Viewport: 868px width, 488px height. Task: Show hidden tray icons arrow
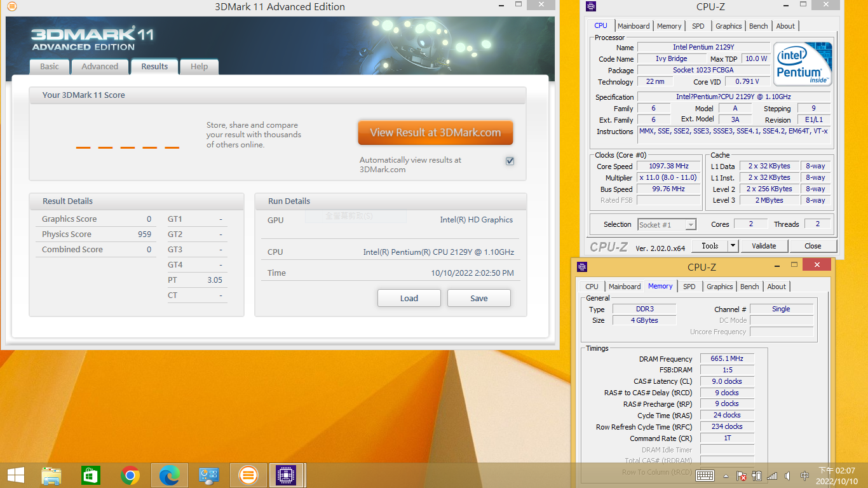(726, 475)
